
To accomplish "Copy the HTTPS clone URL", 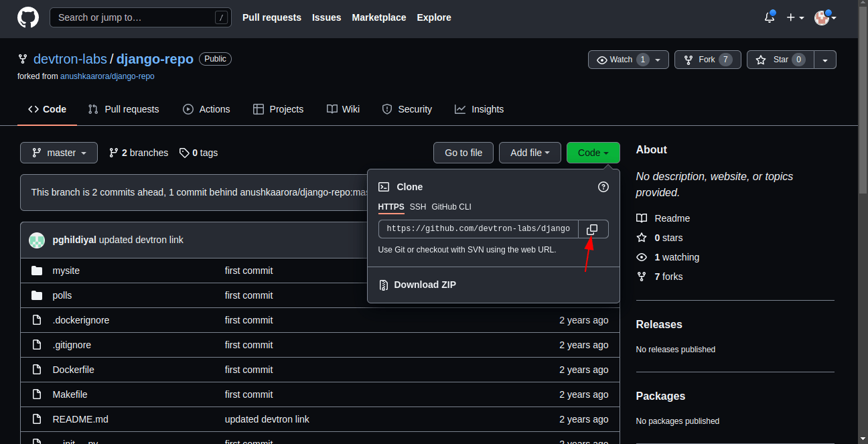I will pos(593,229).
